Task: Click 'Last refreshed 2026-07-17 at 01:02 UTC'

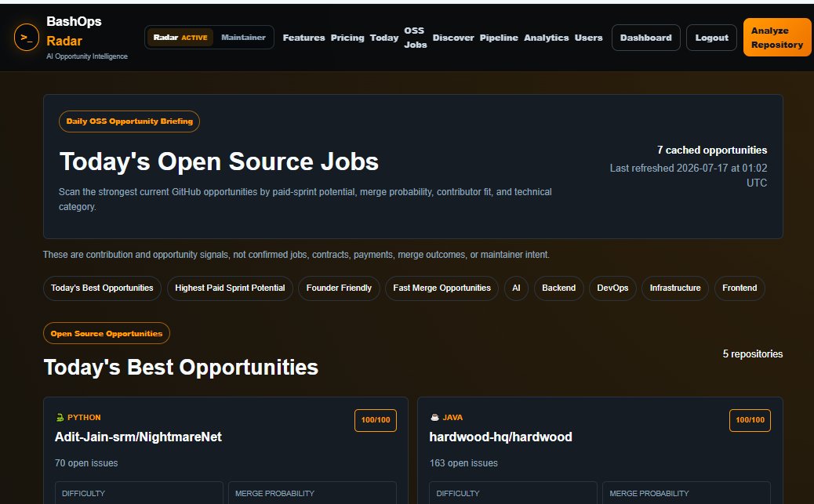Action: pyautogui.click(x=689, y=176)
